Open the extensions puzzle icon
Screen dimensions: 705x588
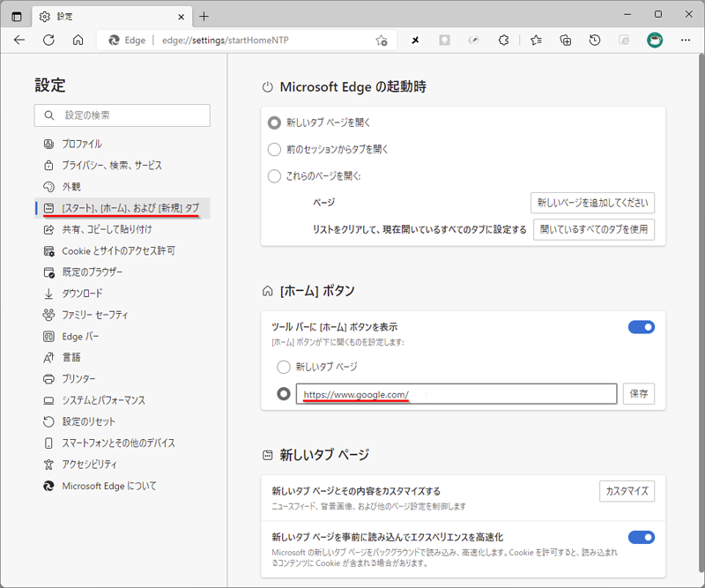(503, 41)
